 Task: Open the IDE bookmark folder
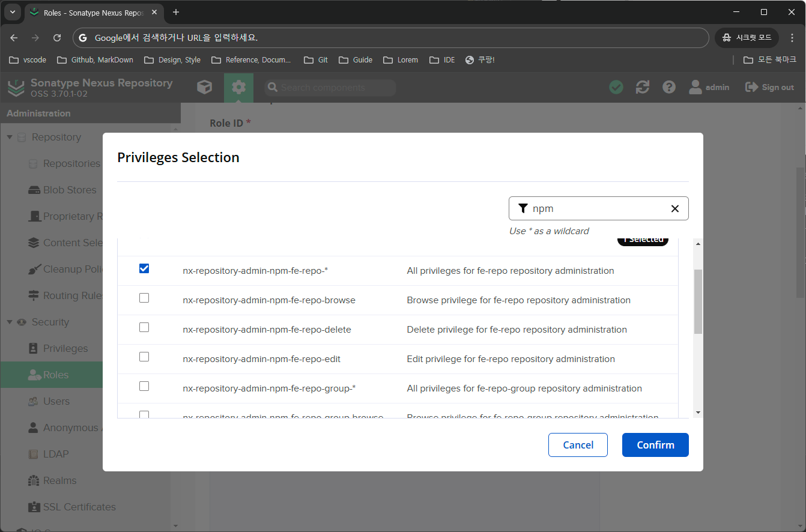coord(442,59)
